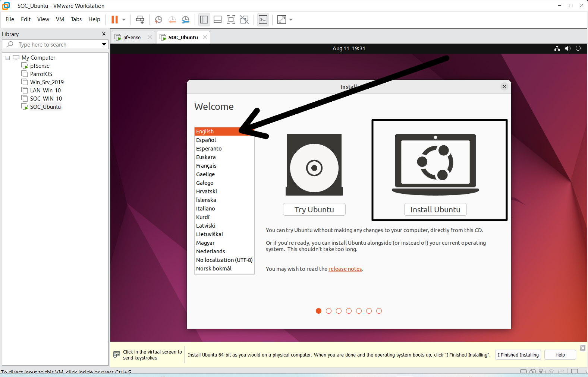Click the Unity mode icon
Screen dimensions: 588x377
[x=244, y=19]
